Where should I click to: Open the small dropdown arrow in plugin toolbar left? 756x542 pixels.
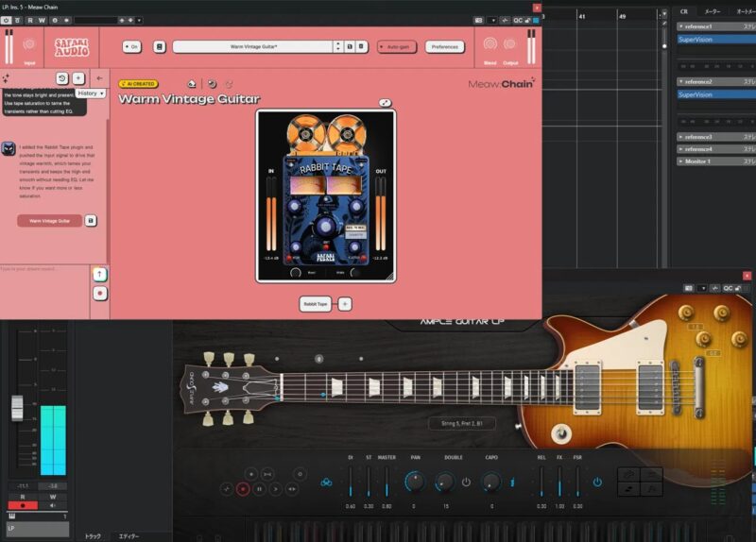click(x=139, y=20)
